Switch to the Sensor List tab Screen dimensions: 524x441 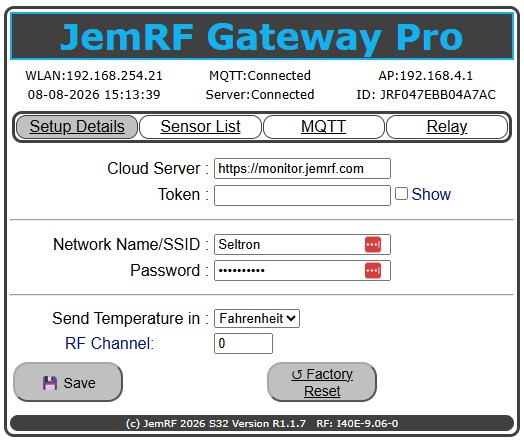pyautogui.click(x=200, y=127)
